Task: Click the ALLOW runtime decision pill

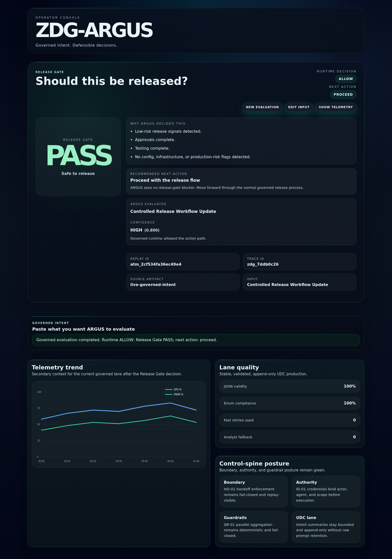Action: pyautogui.click(x=345, y=79)
